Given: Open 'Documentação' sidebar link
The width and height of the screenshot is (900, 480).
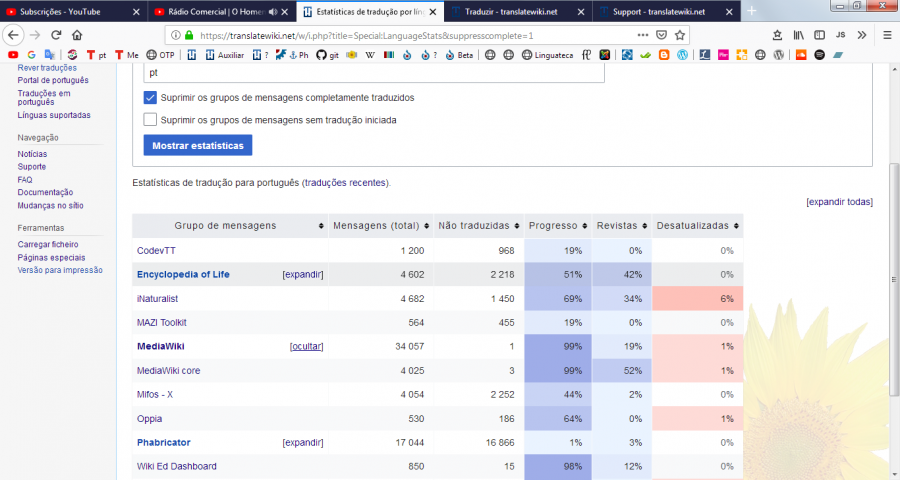Looking at the screenshot, I should [x=45, y=192].
